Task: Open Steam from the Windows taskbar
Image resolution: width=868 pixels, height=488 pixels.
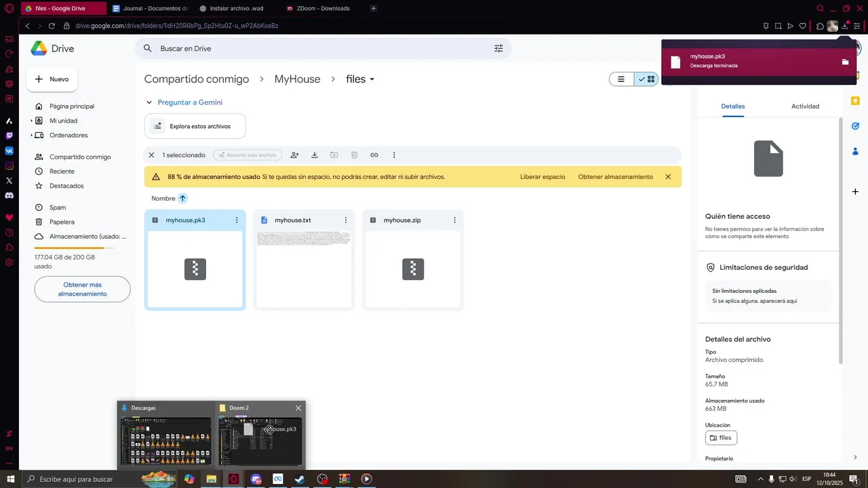Action: pos(299,479)
